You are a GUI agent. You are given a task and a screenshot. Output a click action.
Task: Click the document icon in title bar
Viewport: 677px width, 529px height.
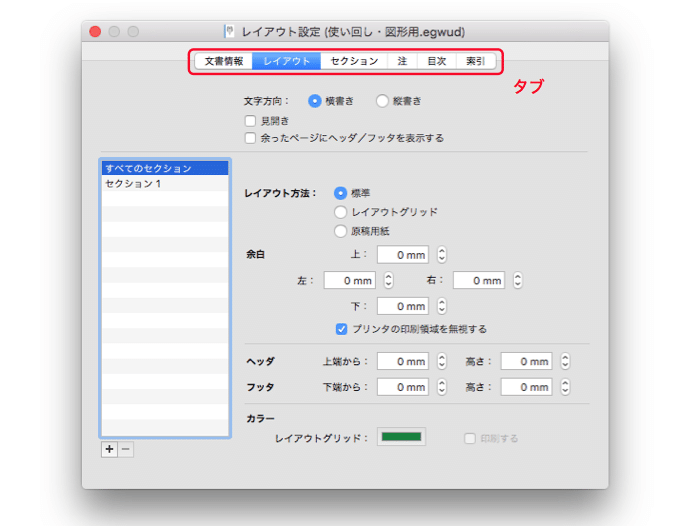[x=230, y=32]
